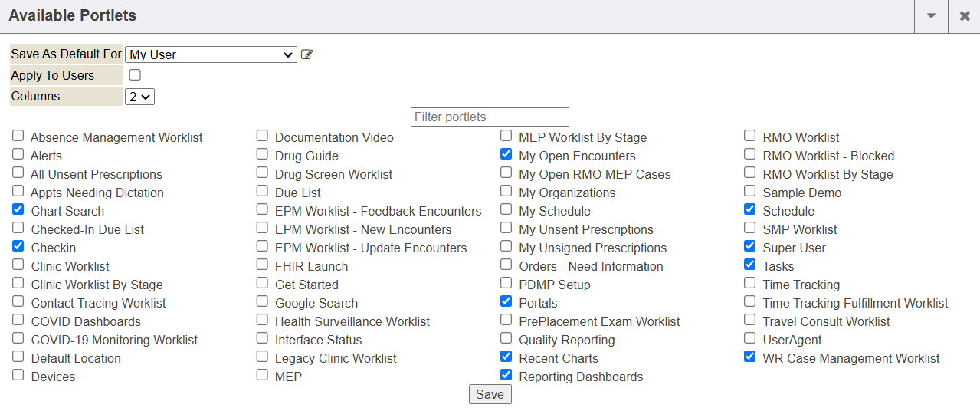980x418 pixels.
Task: Open the Save As Default For dropdown
Action: point(211,54)
